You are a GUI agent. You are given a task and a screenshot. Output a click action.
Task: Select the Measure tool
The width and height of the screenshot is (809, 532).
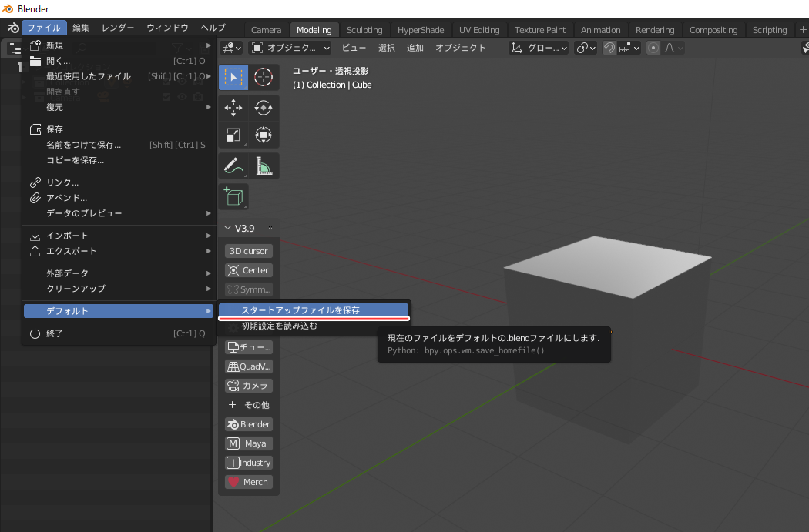click(264, 166)
